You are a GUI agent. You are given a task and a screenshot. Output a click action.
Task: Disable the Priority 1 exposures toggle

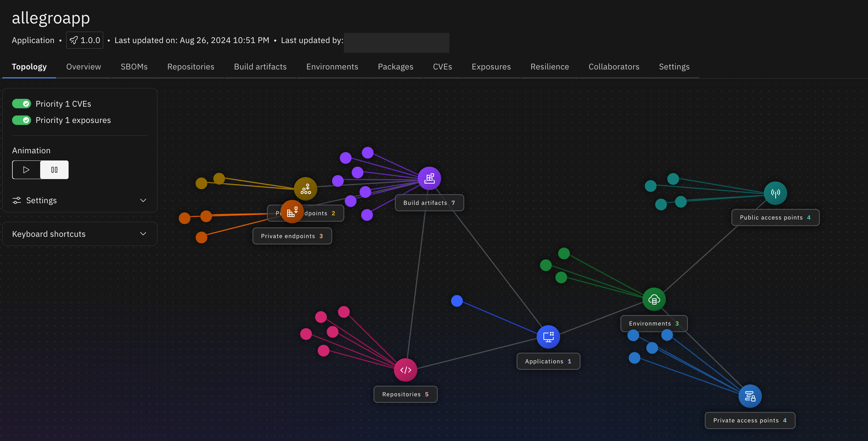22,120
